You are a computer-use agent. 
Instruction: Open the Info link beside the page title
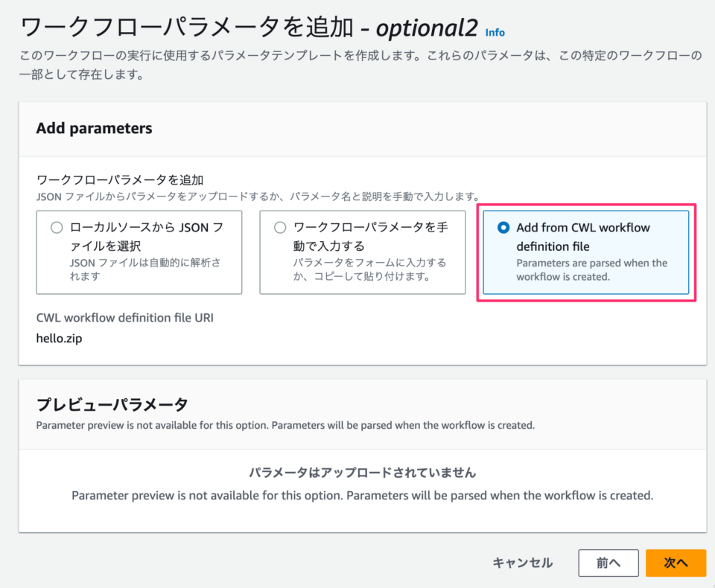coord(495,31)
